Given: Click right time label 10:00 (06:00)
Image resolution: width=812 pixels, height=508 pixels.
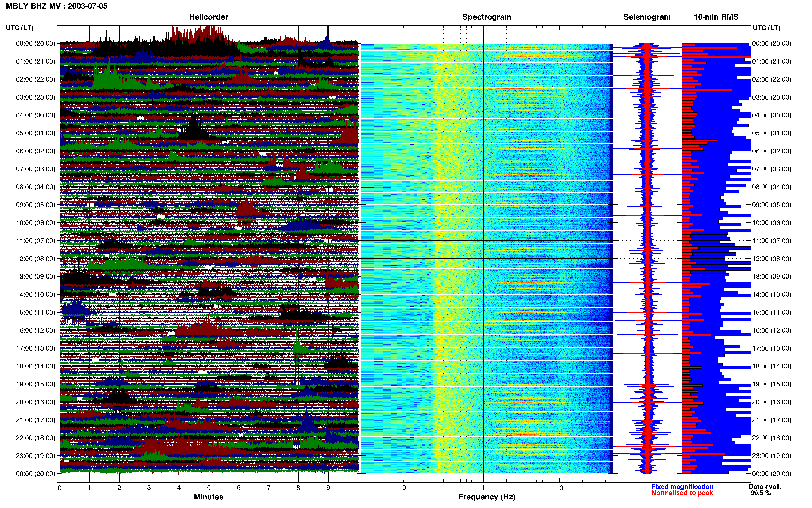Looking at the screenshot, I should (x=772, y=223).
